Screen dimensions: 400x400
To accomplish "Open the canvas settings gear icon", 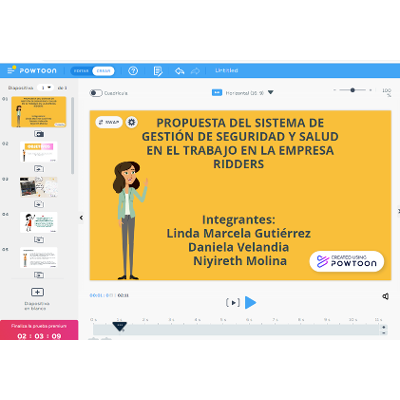I will pos(132,122).
